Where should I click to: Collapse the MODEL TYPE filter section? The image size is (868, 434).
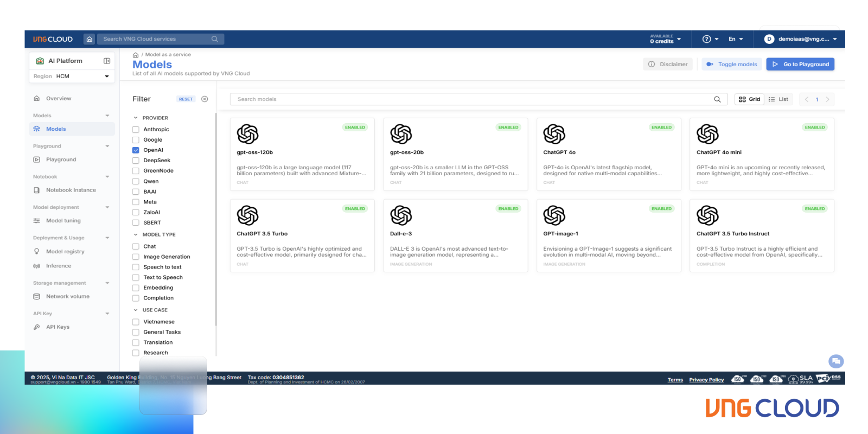[x=136, y=235]
